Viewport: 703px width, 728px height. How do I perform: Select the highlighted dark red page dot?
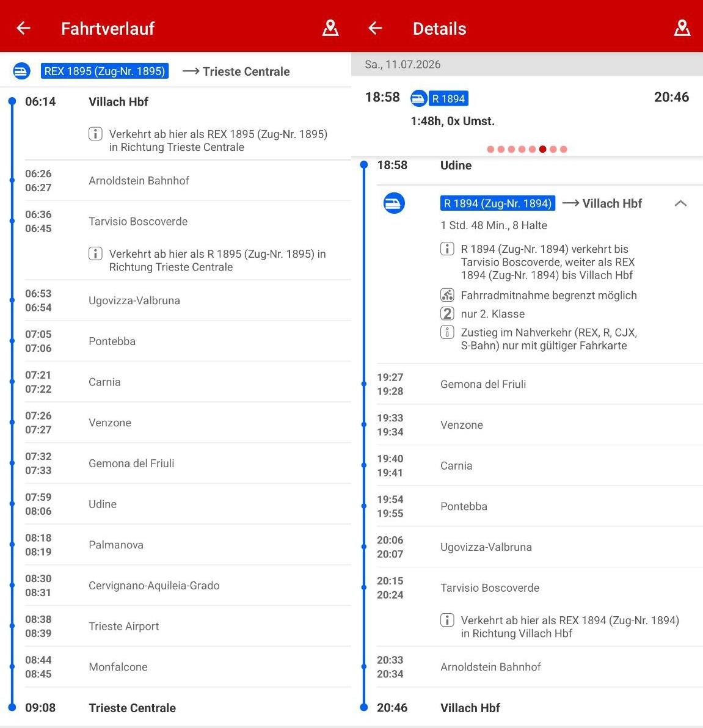click(542, 149)
